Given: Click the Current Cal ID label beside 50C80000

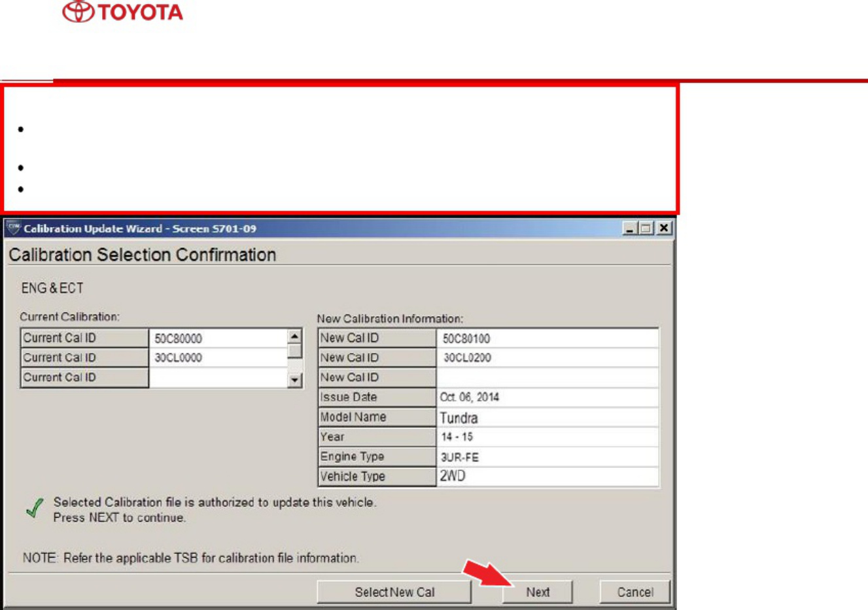Looking at the screenshot, I should [x=85, y=338].
